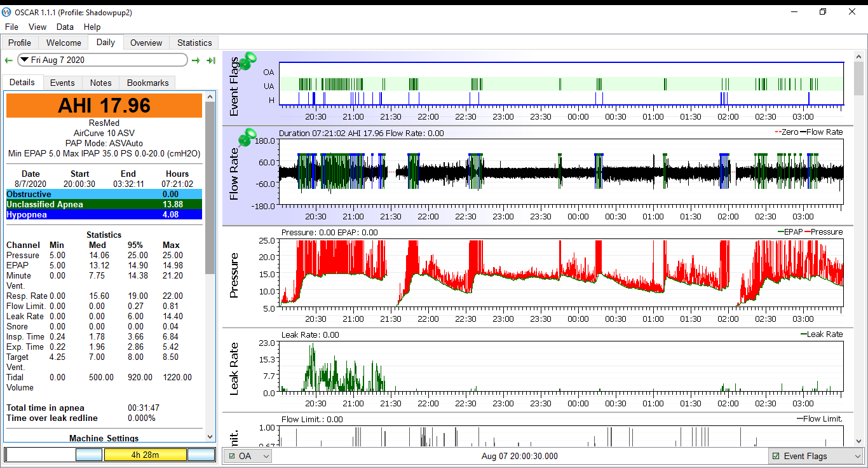The height and width of the screenshot is (468, 868).
Task: Open the Fri Aug 7 2020 date dropdown
Action: pyautogui.click(x=103, y=60)
